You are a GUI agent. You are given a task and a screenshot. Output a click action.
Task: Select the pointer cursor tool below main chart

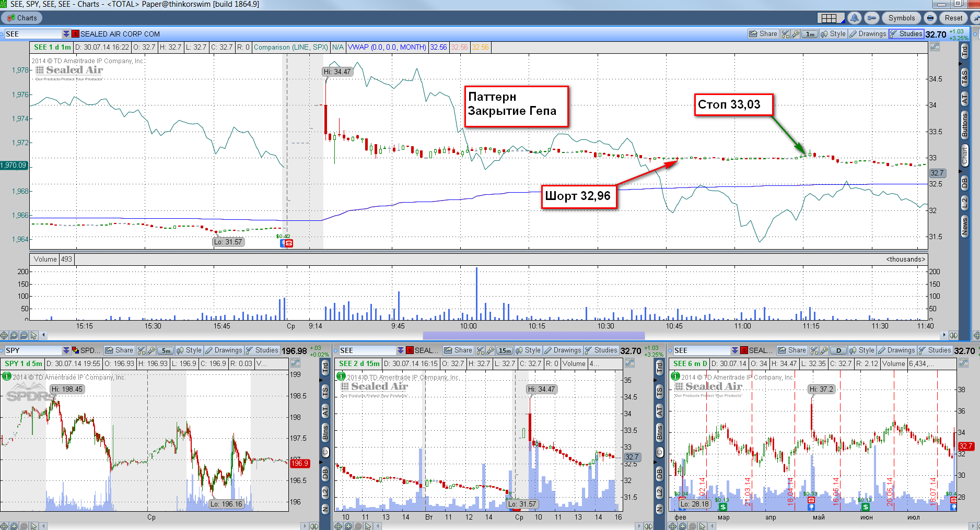pos(34,335)
